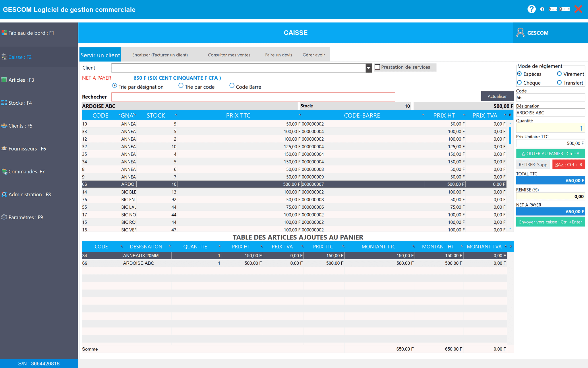Click the GESCOM user profile icon
This screenshot has height=368, width=588.
pyautogui.click(x=520, y=32)
